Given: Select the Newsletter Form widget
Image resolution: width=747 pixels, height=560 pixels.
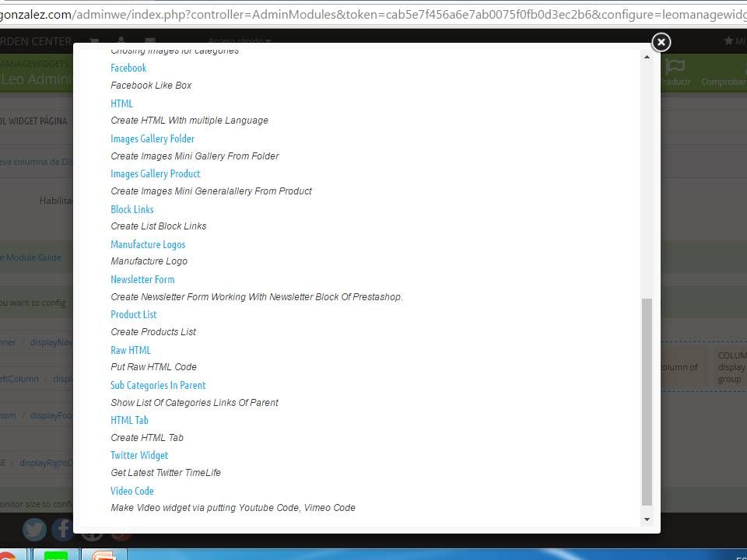Looking at the screenshot, I should (142, 279).
